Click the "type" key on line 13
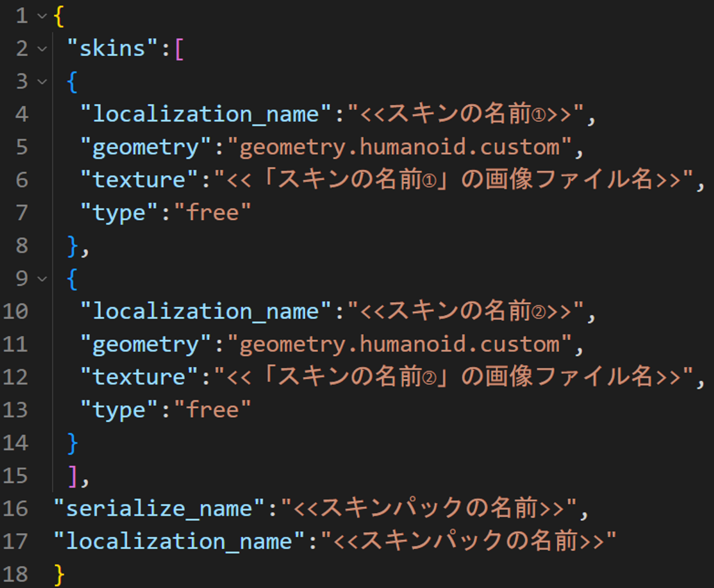 coord(119,410)
